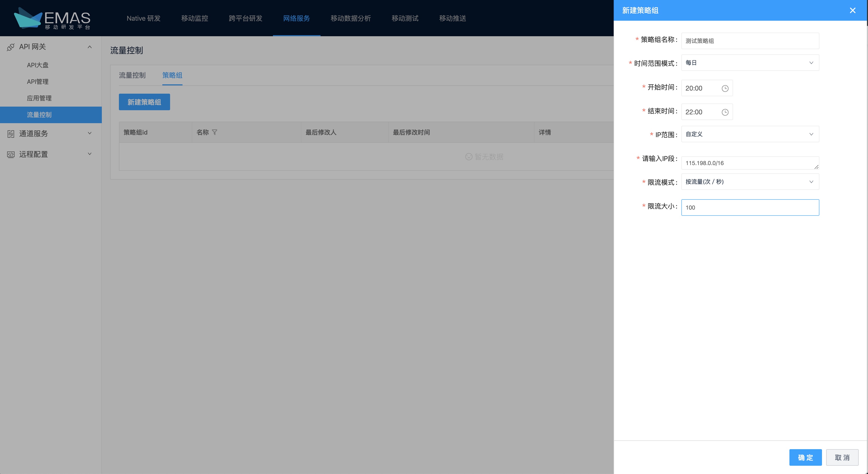The width and height of the screenshot is (868, 474).
Task: Collapse the API 网关 menu chevron
Action: [90, 47]
